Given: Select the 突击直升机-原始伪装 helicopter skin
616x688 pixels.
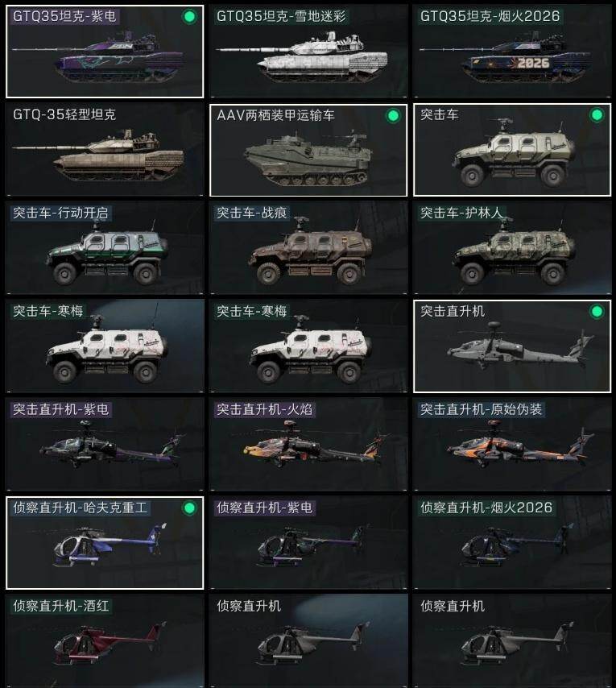Looking at the screenshot, I should pos(512,444).
